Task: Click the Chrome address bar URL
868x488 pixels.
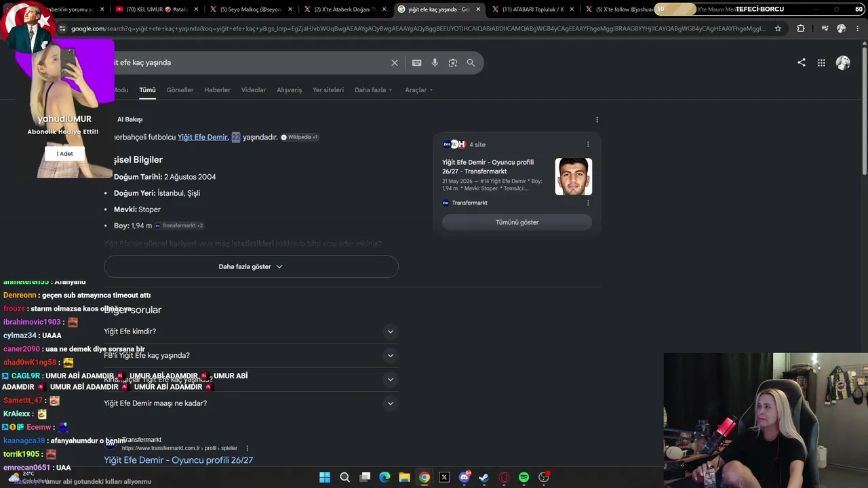Action: 417,28
